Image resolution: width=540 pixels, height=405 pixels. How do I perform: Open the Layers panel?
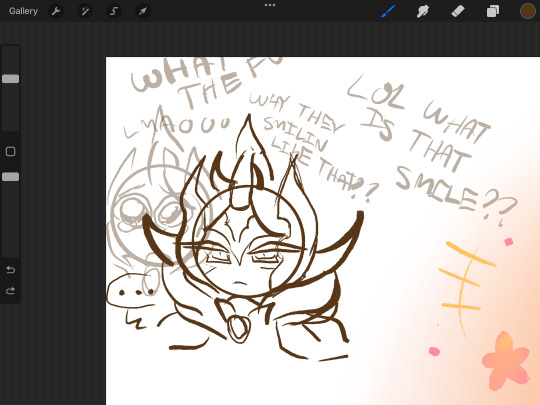coord(493,11)
